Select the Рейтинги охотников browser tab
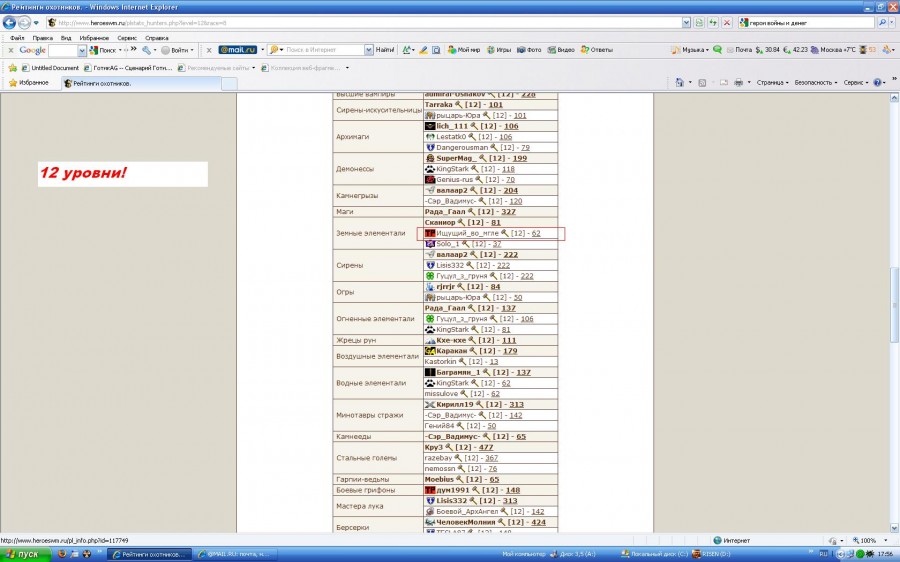 [x=141, y=83]
